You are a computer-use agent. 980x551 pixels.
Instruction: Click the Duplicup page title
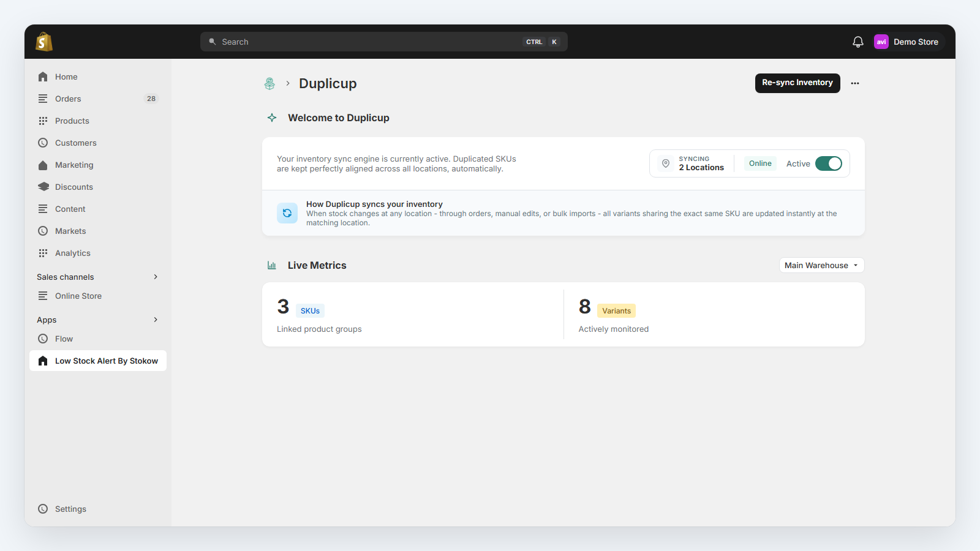328,83
